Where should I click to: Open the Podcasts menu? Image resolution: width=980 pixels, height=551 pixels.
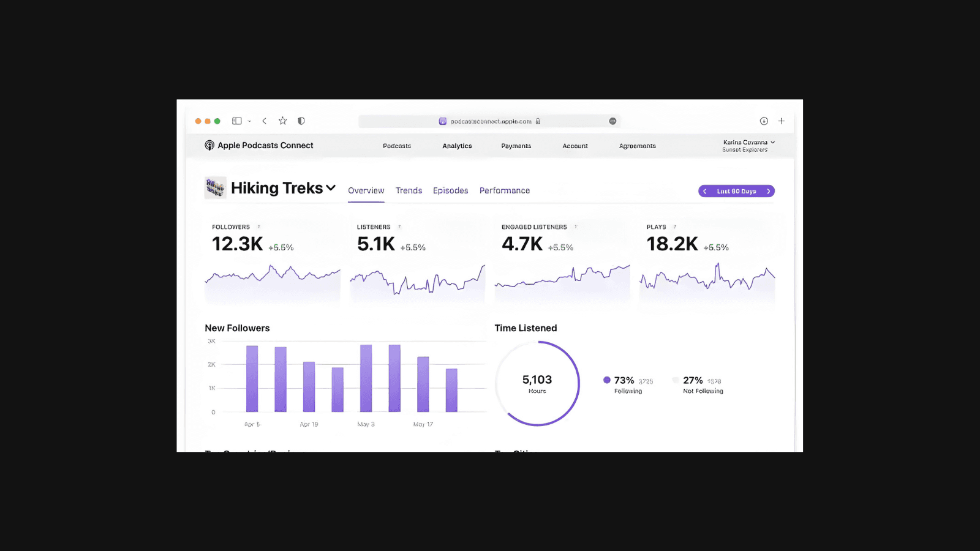397,146
